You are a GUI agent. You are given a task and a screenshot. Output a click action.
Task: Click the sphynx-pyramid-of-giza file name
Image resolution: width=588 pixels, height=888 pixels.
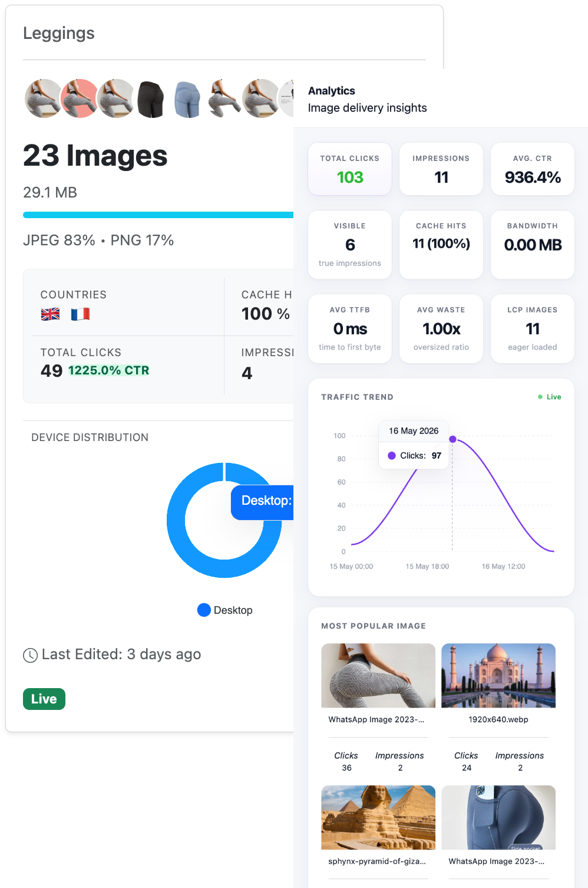point(377,861)
